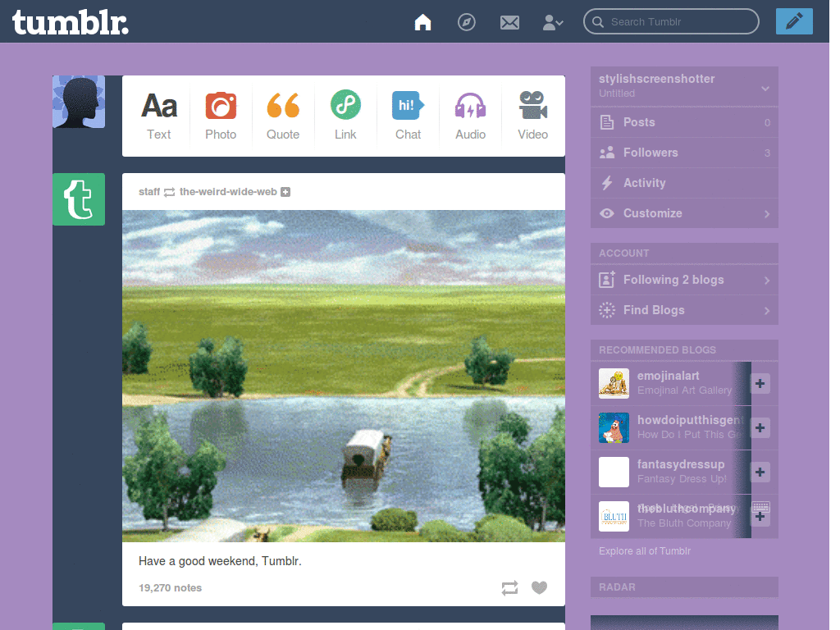
Task: Click the Following 2 blogs chevron
Action: pyautogui.click(x=767, y=281)
